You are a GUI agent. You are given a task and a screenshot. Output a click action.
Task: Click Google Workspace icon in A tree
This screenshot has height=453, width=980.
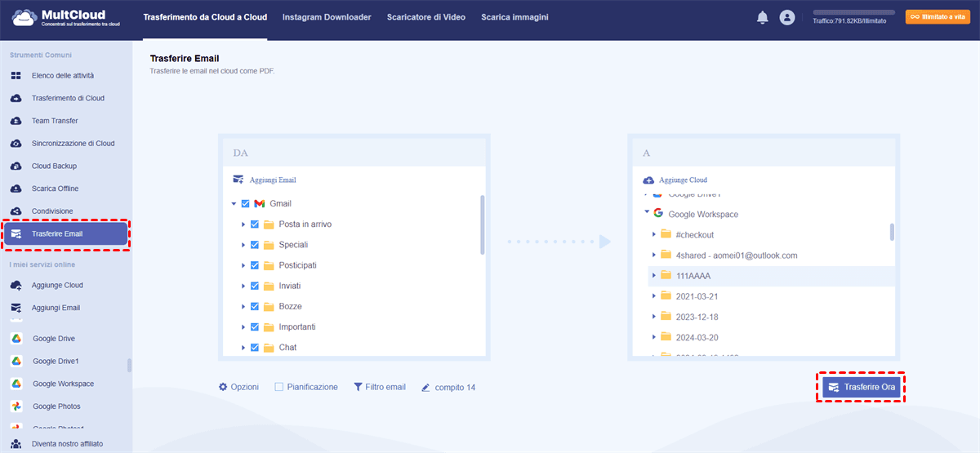[x=657, y=214]
